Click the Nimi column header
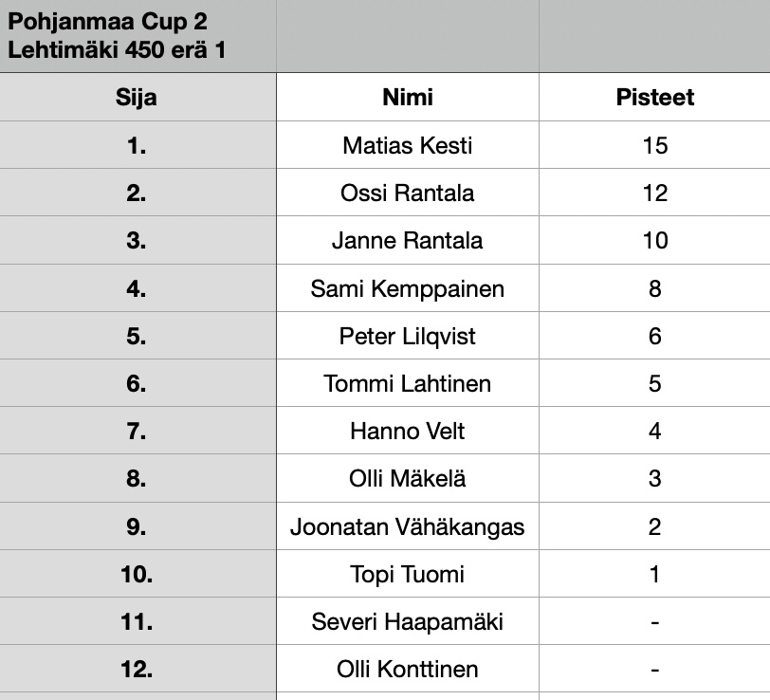770x700 pixels. coord(408,98)
